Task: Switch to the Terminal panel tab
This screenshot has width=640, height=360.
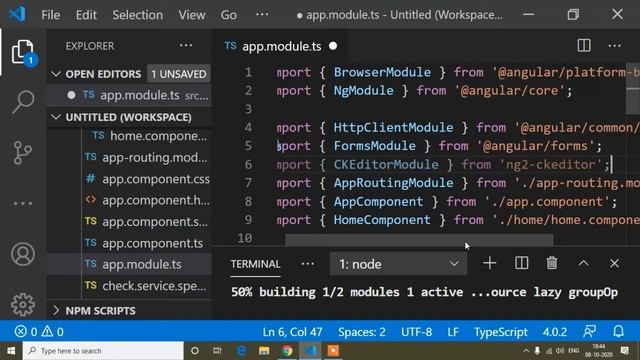Action: (x=256, y=264)
